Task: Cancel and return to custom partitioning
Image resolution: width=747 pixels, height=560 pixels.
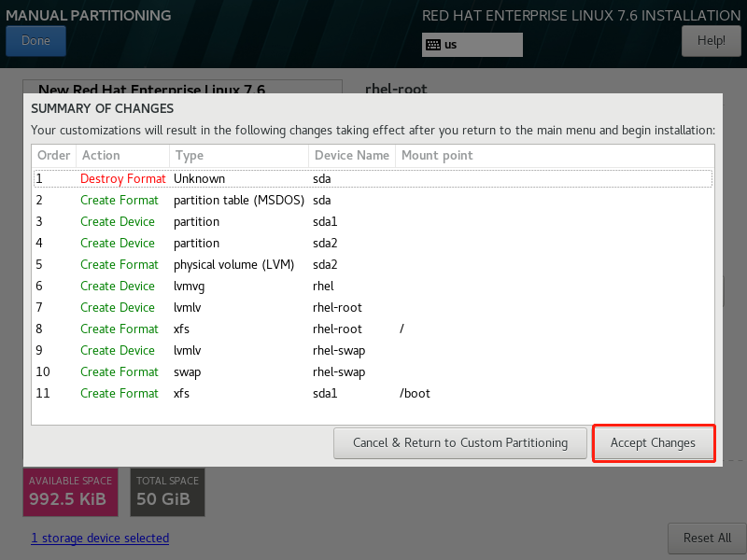Action: click(x=460, y=442)
